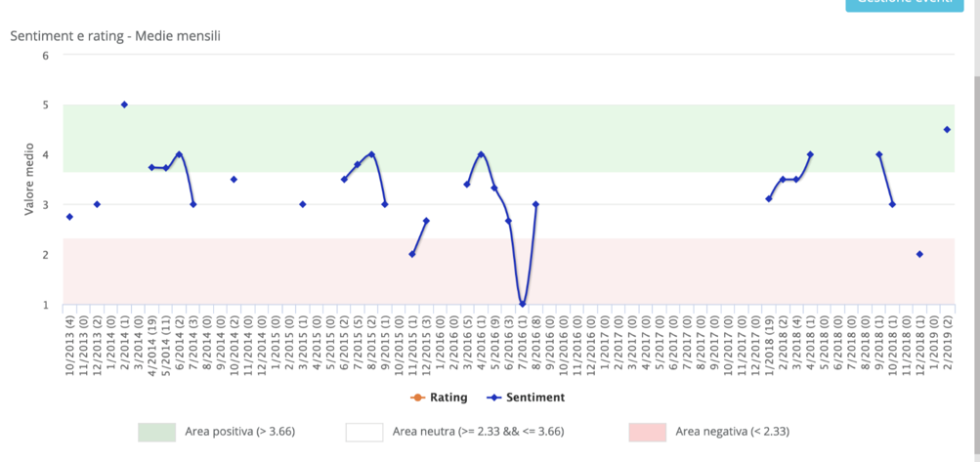The height and width of the screenshot is (462, 980).
Task: Click the 2/2019 data point near 4.5
Action: pos(947,130)
